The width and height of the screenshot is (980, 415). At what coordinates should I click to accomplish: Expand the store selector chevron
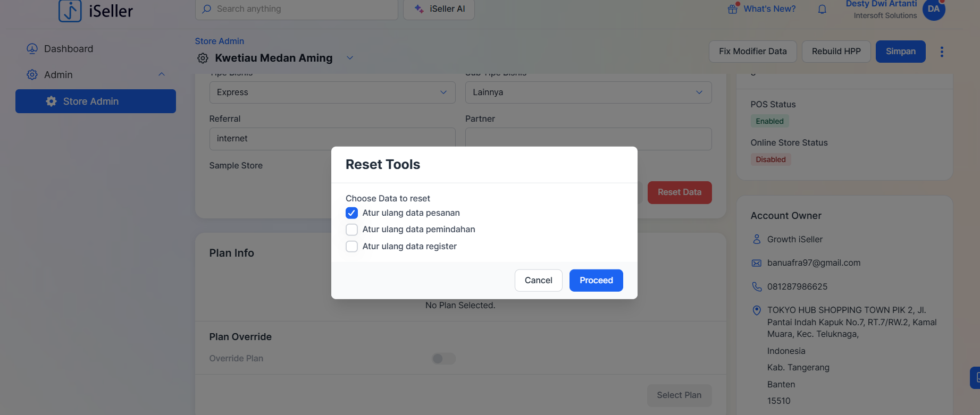coord(350,58)
